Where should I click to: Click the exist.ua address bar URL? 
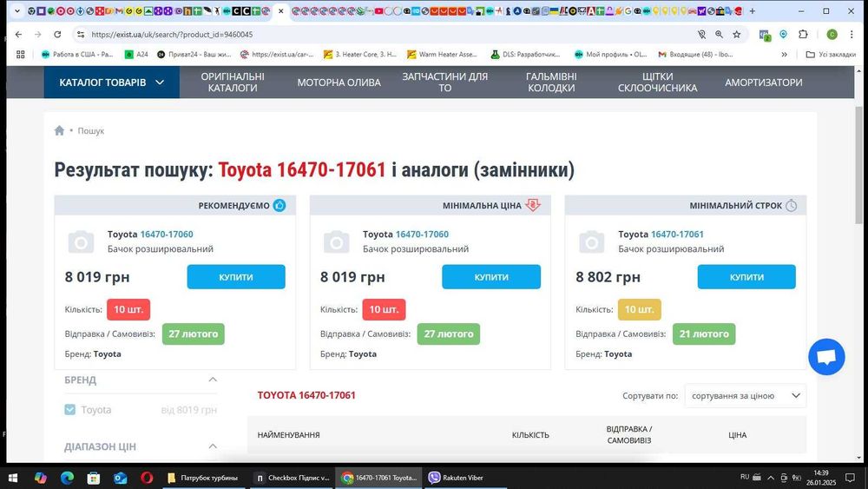[x=172, y=35]
